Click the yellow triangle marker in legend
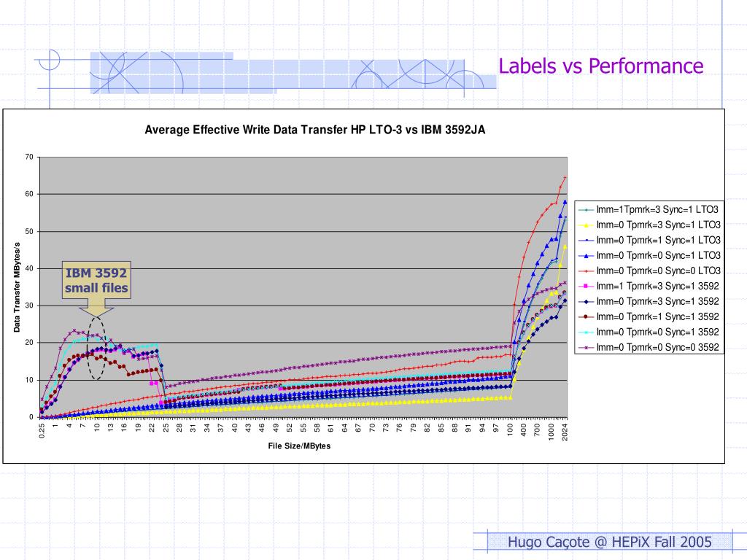The width and height of the screenshot is (747, 560). (586, 225)
